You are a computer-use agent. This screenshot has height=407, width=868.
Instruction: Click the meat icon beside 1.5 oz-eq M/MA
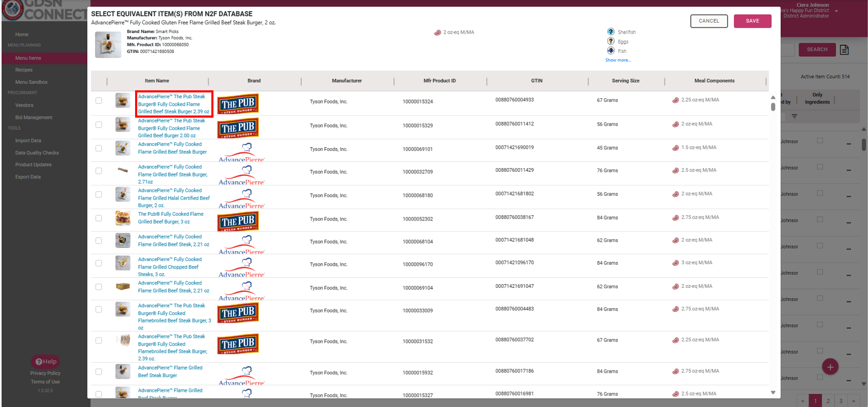click(676, 148)
